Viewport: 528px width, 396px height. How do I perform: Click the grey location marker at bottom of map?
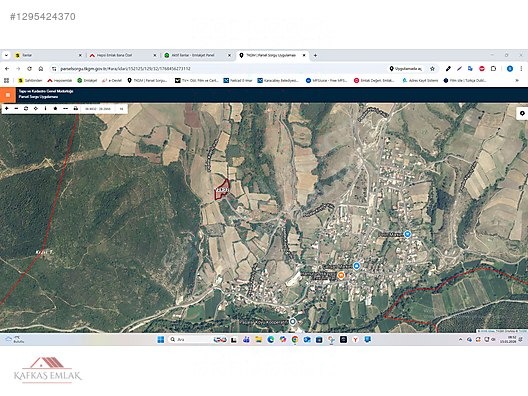293,322
